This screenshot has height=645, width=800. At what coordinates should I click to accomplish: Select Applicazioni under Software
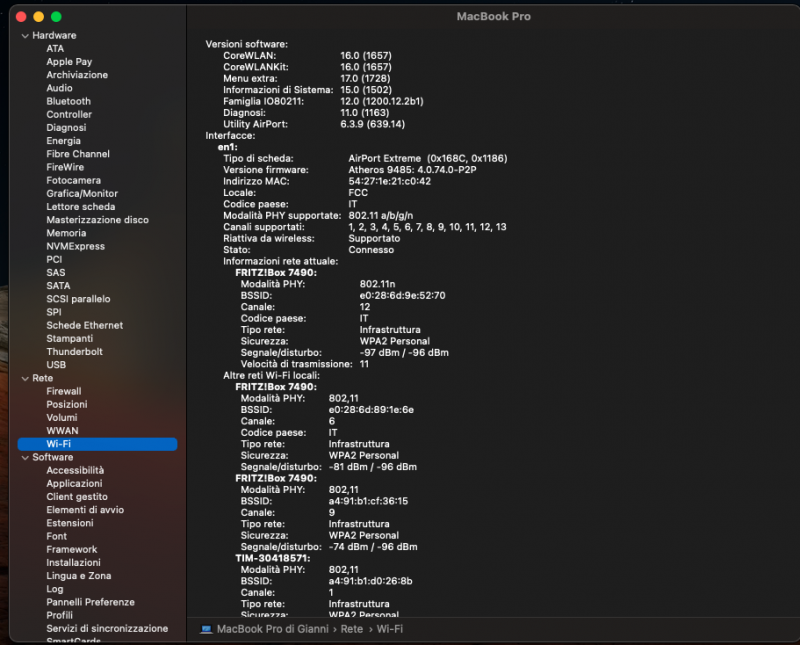click(74, 484)
